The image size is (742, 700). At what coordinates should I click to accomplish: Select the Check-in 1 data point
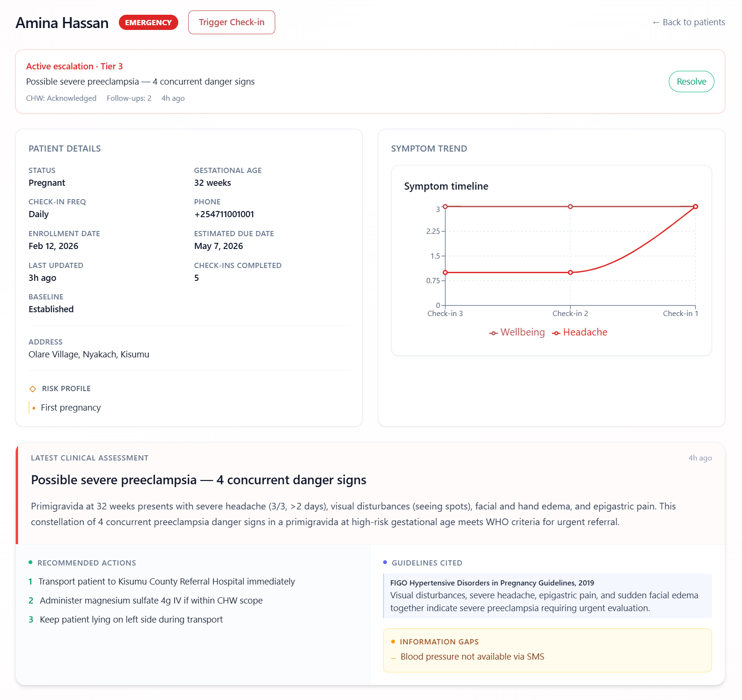point(695,207)
